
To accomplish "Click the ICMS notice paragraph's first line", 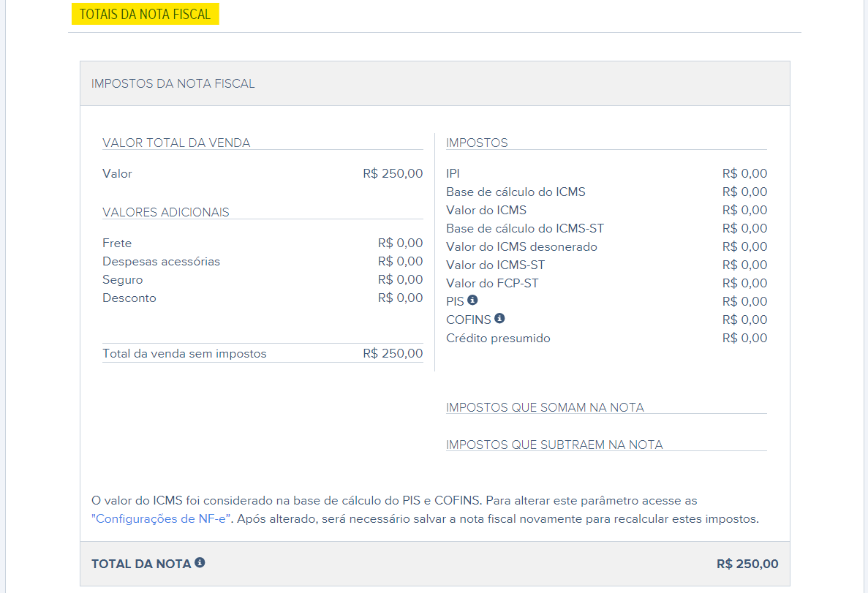I will click(x=394, y=501).
